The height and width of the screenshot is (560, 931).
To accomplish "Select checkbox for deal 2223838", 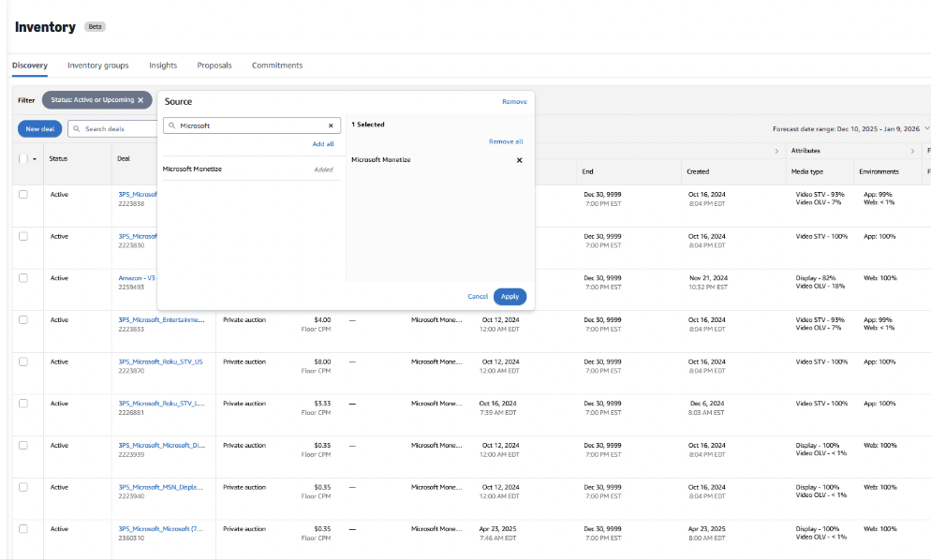I will point(23,194).
